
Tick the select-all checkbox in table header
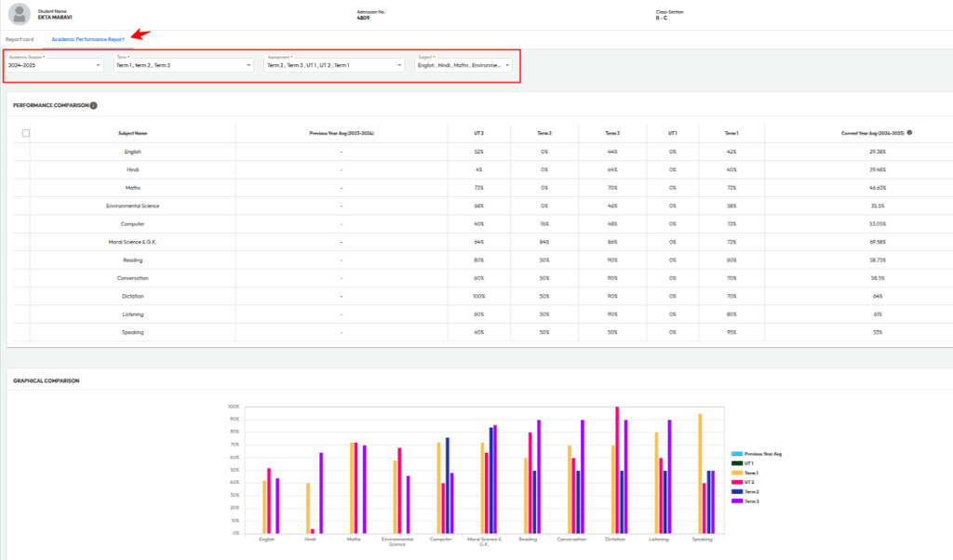(x=26, y=133)
